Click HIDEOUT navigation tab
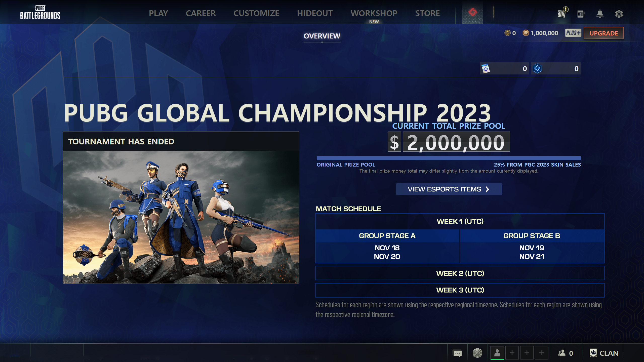The width and height of the screenshot is (644, 362). [x=314, y=13]
